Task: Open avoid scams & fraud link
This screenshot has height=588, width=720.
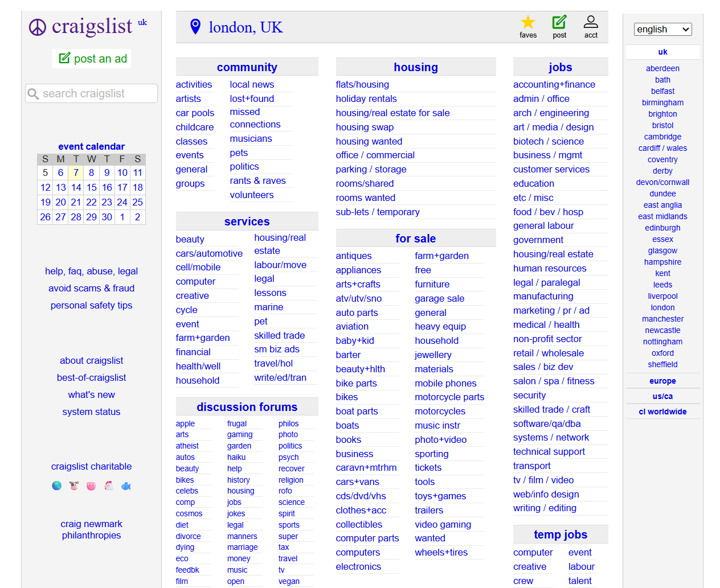Action: coord(91,288)
